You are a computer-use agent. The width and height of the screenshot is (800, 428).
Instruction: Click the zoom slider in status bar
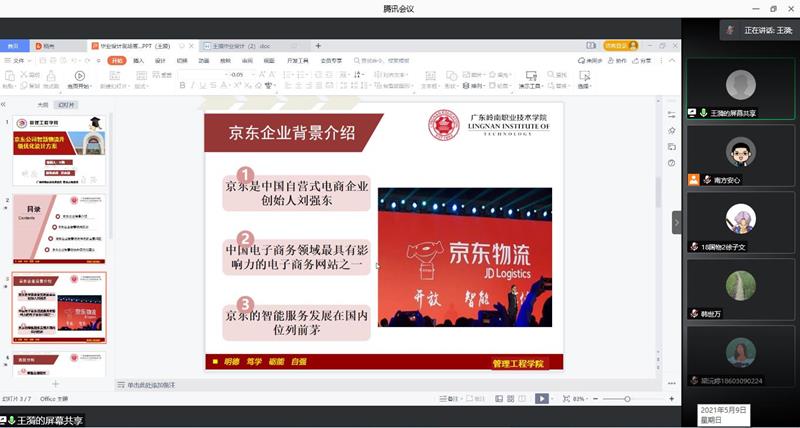628,398
